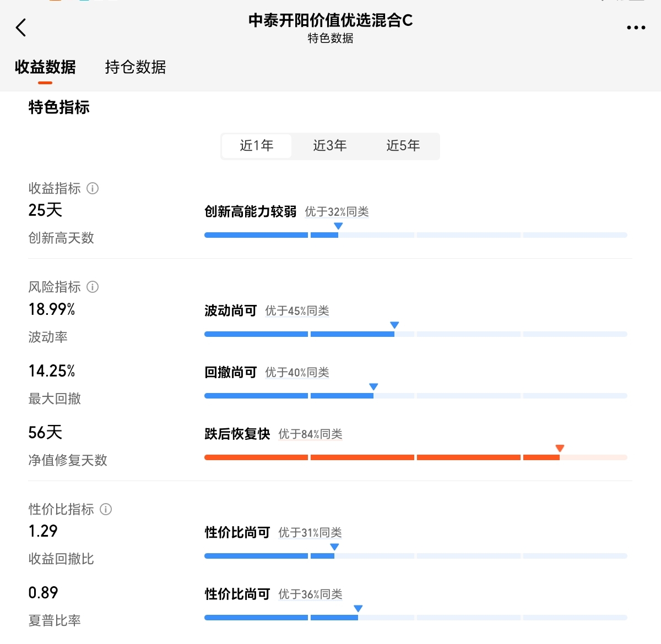Tap the blue 波动率 marker triangle

(x=394, y=325)
